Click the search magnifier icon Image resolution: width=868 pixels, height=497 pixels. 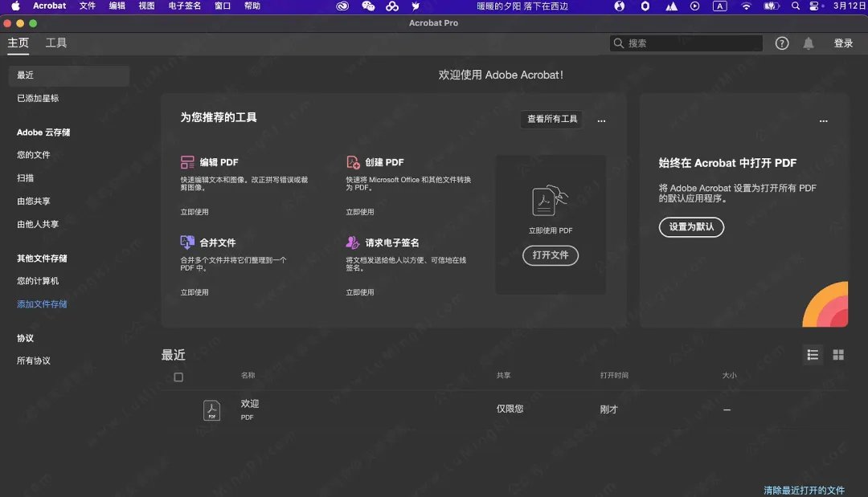[616, 43]
